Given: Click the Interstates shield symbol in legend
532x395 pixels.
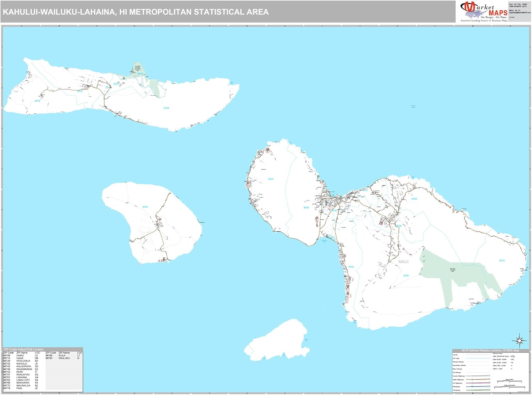Looking at the screenshot, I should [x=472, y=386].
